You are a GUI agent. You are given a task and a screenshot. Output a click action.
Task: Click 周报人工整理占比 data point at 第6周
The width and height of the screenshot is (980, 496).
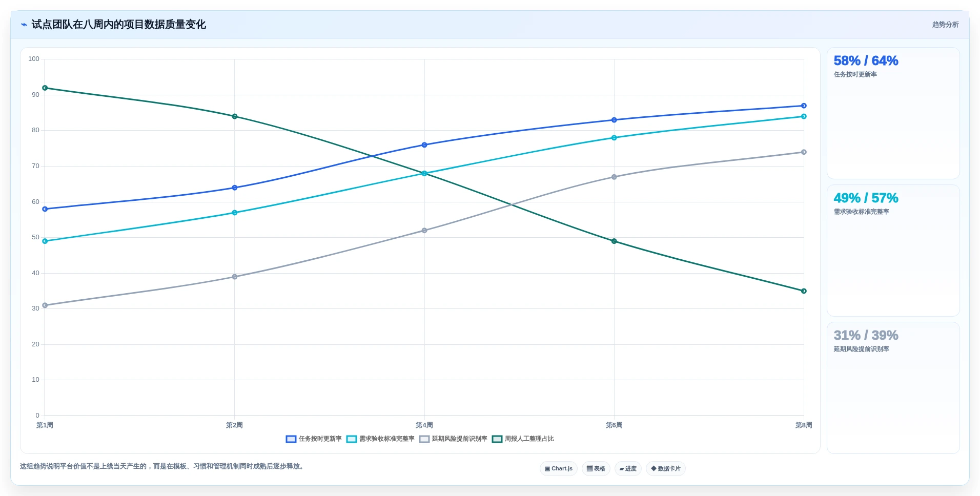614,241
